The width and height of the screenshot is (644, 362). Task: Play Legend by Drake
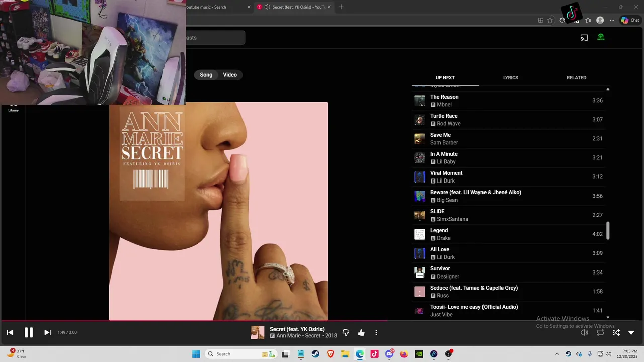tap(508, 234)
